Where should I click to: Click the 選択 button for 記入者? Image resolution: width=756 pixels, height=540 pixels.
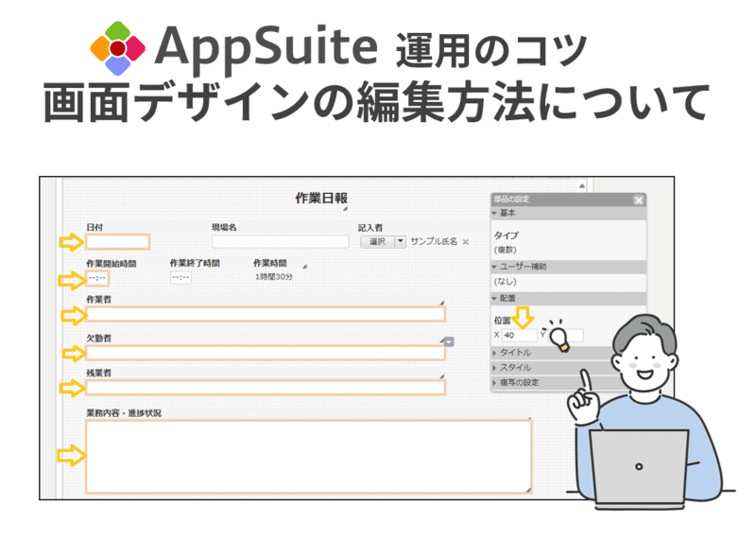point(377,241)
